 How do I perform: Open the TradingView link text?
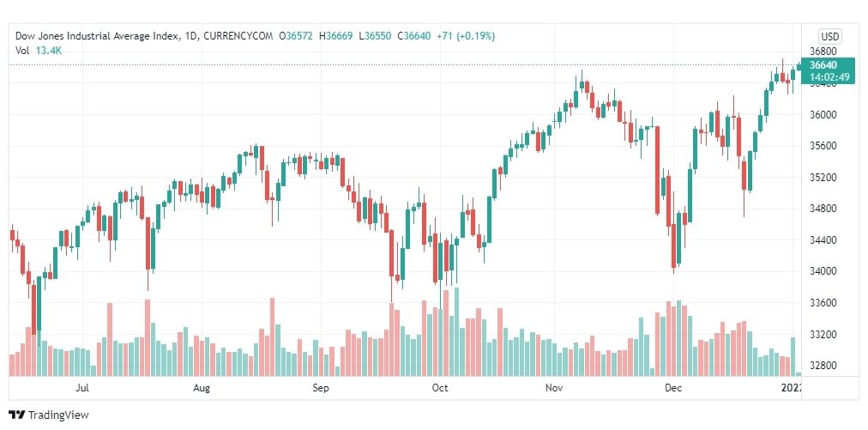(x=58, y=415)
